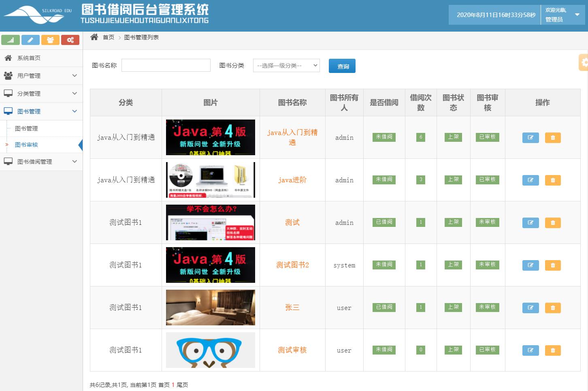Select the green statistics chart icon
The height and width of the screenshot is (391, 588).
(x=11, y=40)
